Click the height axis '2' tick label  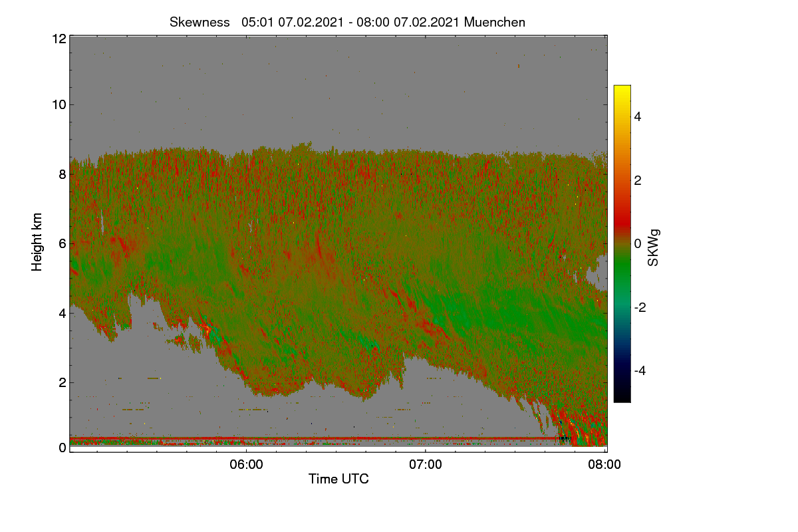63,382
